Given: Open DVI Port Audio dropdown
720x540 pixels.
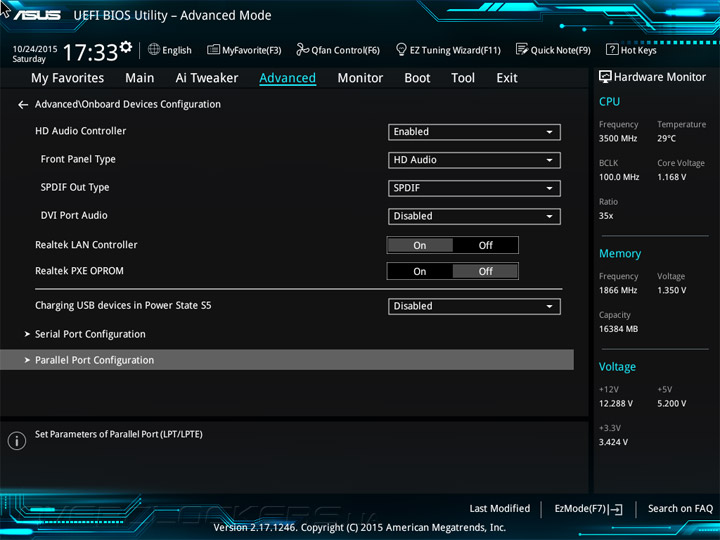Looking at the screenshot, I should (474, 216).
